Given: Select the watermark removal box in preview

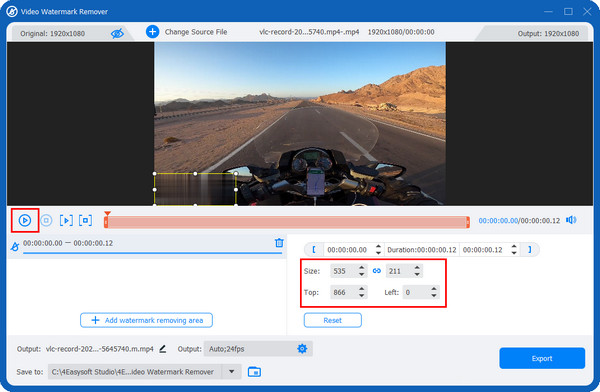Looking at the screenshot, I should coord(195,189).
